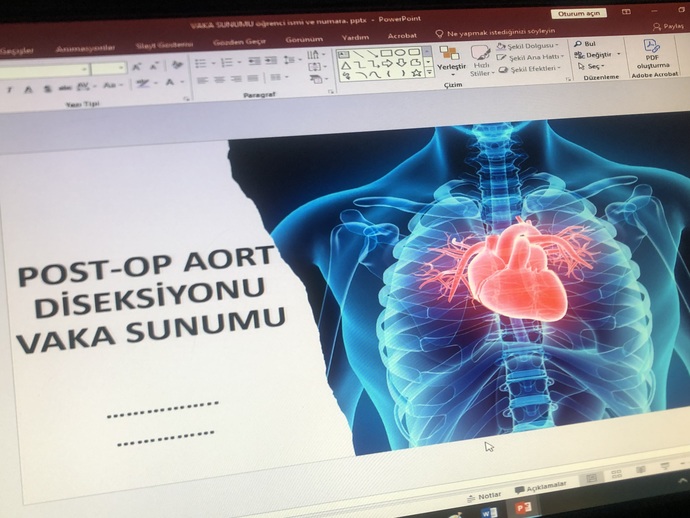
Task: Open the line spacing menu
Action: pos(292,59)
